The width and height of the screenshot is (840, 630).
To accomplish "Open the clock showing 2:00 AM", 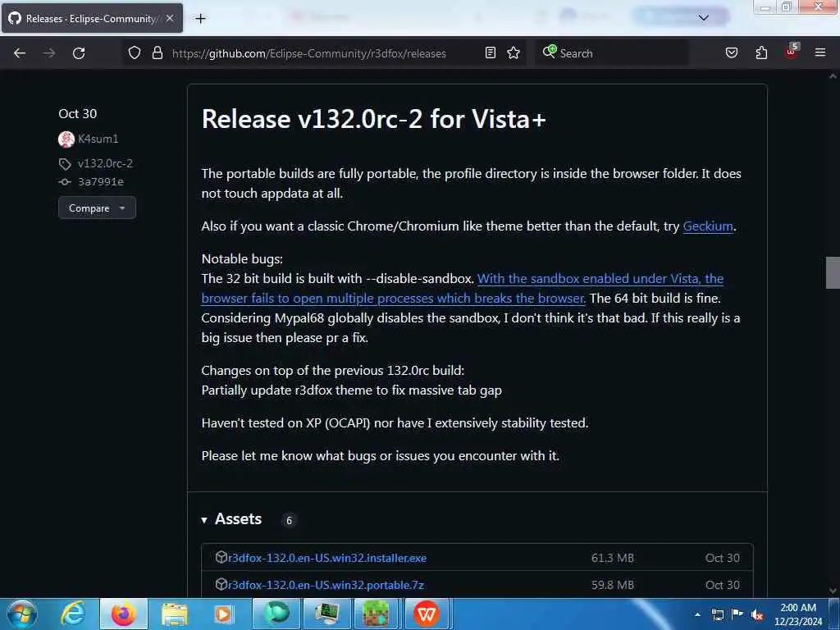I will click(798, 614).
